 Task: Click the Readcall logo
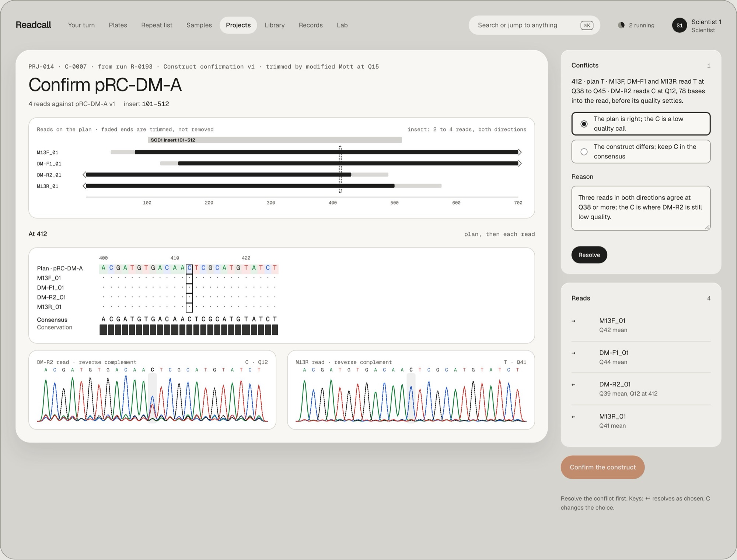coord(33,25)
